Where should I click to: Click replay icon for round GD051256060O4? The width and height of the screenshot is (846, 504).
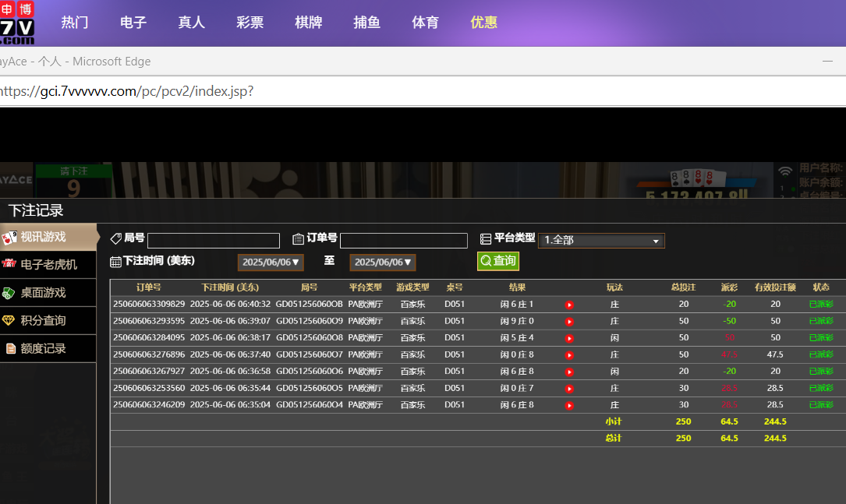point(569,405)
